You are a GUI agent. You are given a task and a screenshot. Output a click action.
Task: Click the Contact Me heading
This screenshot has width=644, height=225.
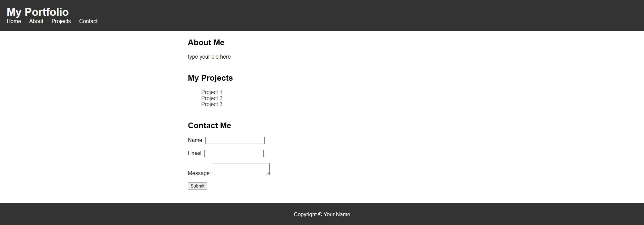click(x=209, y=126)
